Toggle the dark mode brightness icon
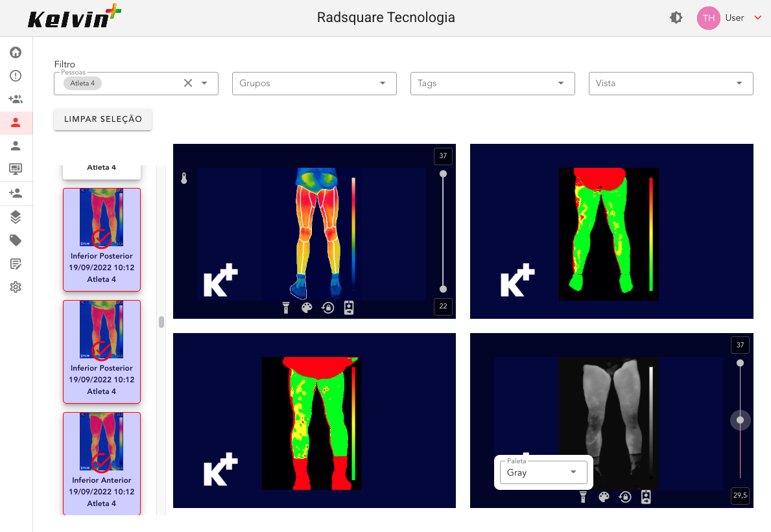771x532 pixels. coord(676,18)
